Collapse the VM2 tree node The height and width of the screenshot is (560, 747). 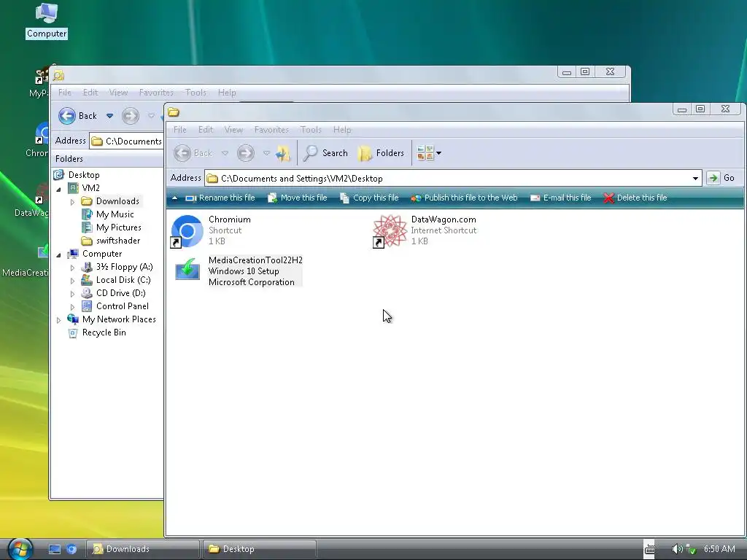58,189
